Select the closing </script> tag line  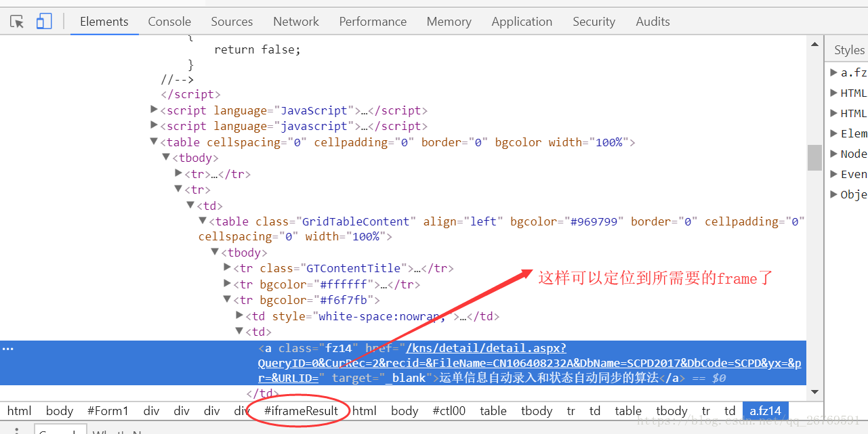tap(190, 94)
